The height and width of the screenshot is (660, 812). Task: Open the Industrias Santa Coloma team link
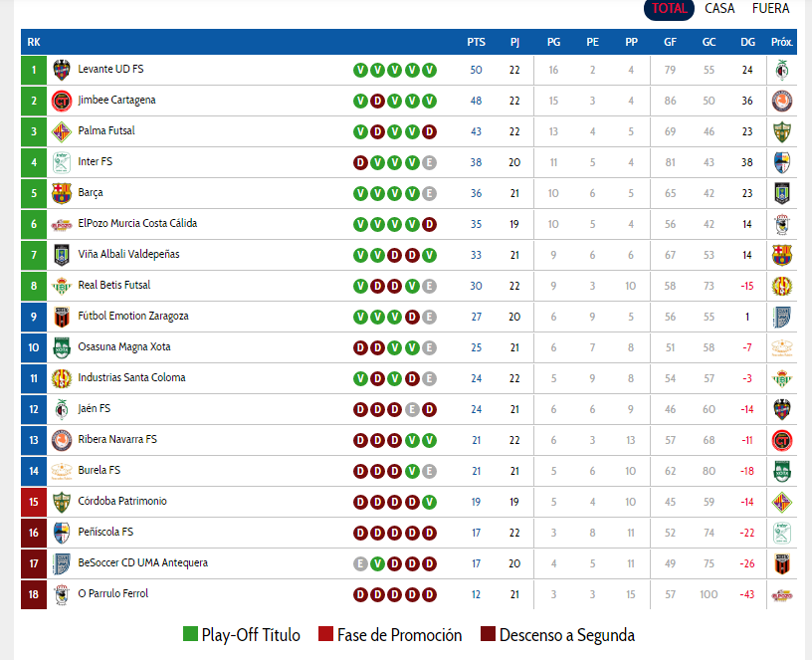131,378
